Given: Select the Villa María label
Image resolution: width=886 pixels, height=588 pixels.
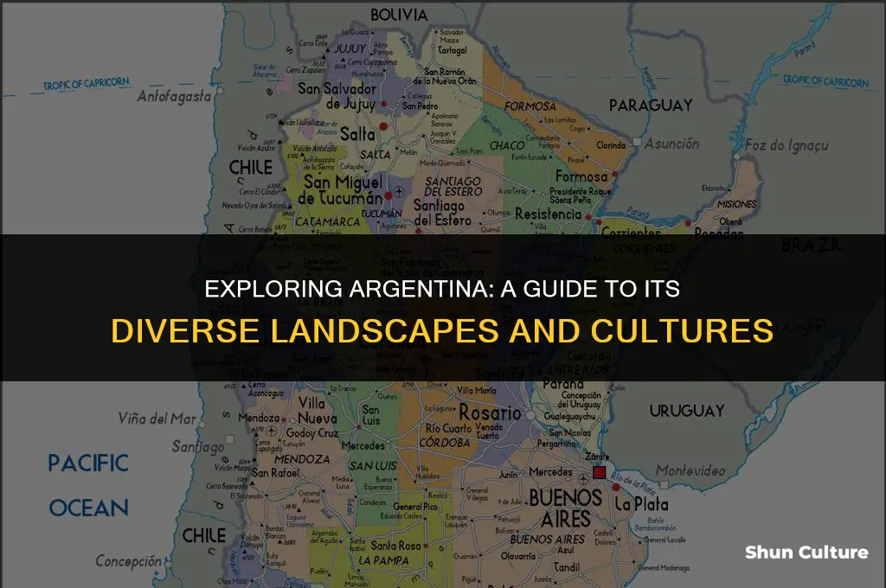Looking at the screenshot, I should pyautogui.click(x=477, y=390).
